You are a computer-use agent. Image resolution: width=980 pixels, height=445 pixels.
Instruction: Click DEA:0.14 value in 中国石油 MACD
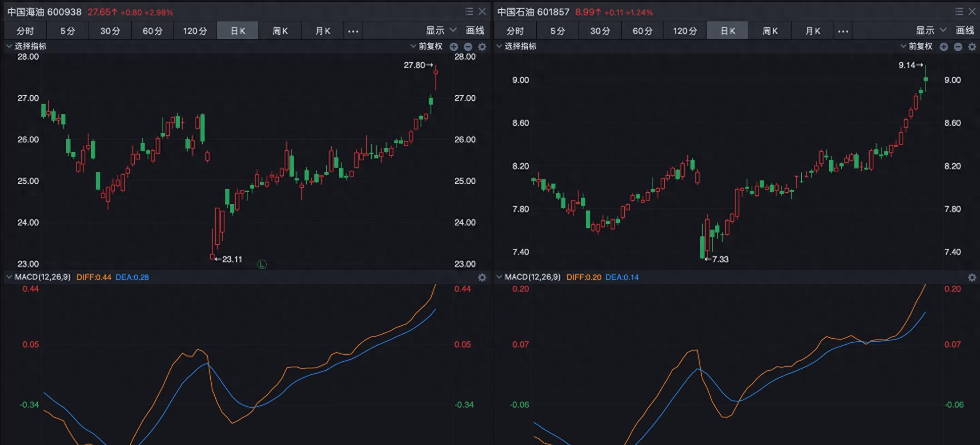[622, 277]
